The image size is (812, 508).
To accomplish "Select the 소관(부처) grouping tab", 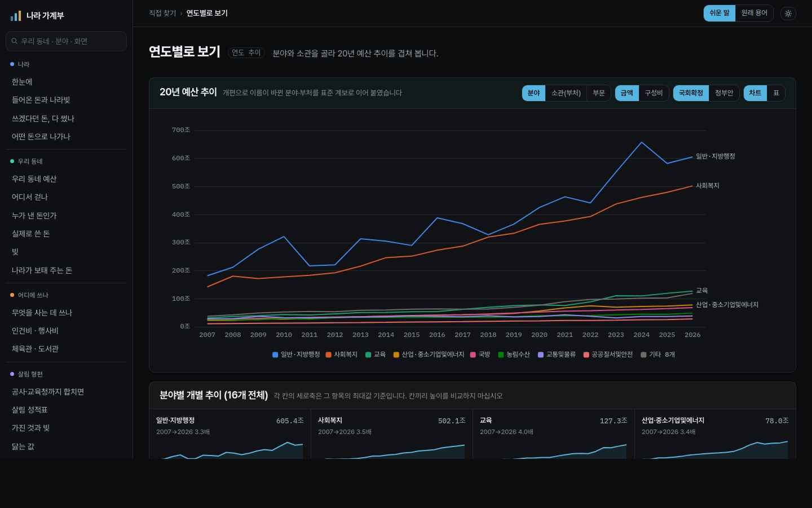I will click(566, 93).
